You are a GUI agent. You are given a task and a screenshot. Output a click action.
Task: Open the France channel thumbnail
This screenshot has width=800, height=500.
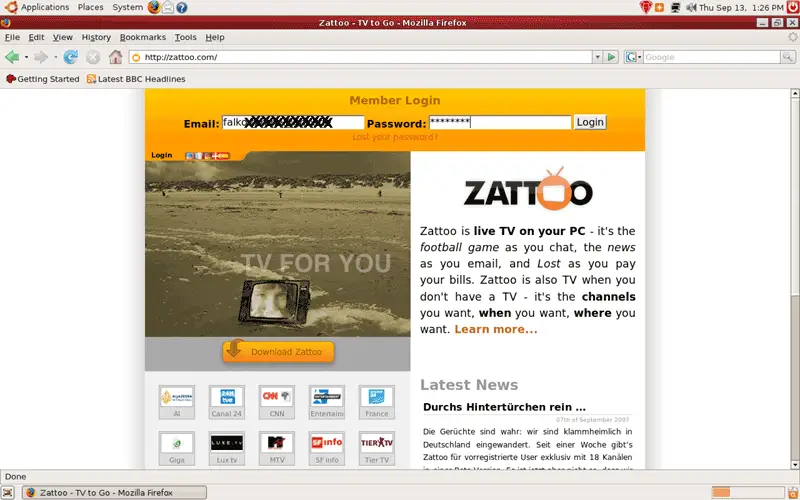pyautogui.click(x=377, y=402)
